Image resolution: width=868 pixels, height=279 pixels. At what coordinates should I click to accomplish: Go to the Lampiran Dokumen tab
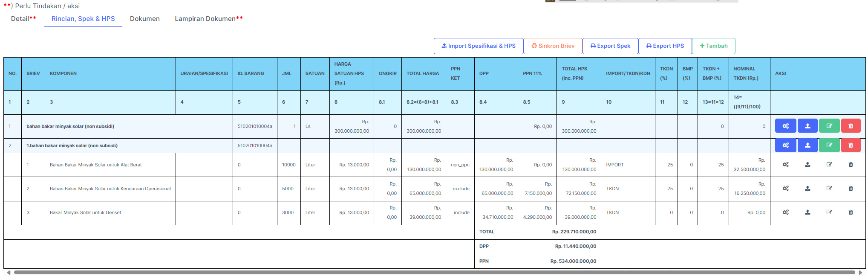tap(208, 19)
